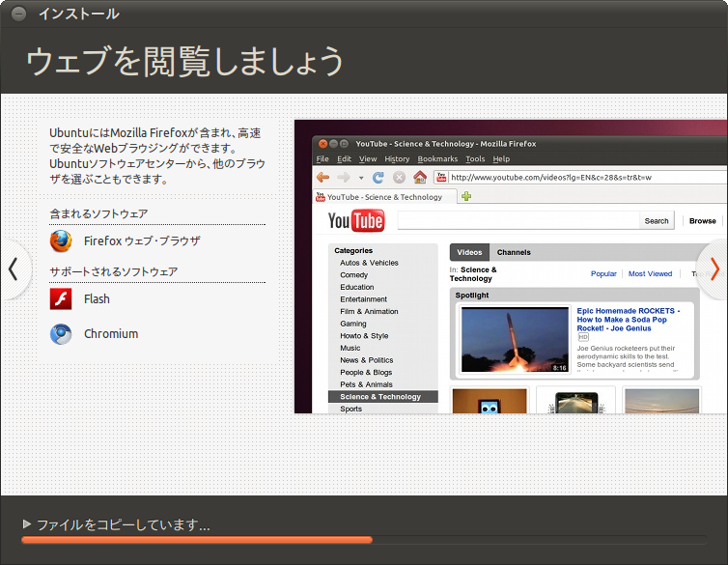Screen dimensions: 728x565
Task: Open the Bookmarks menu in Firefox
Action: (437, 158)
